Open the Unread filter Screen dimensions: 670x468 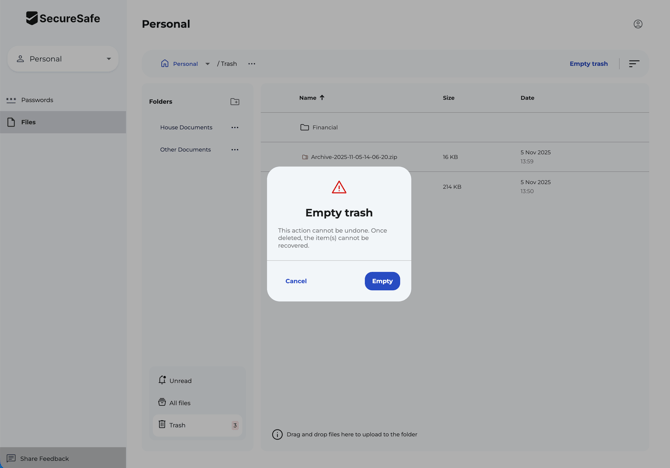[x=180, y=381]
